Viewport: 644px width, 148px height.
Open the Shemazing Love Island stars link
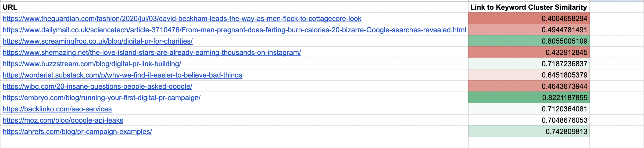point(152,52)
